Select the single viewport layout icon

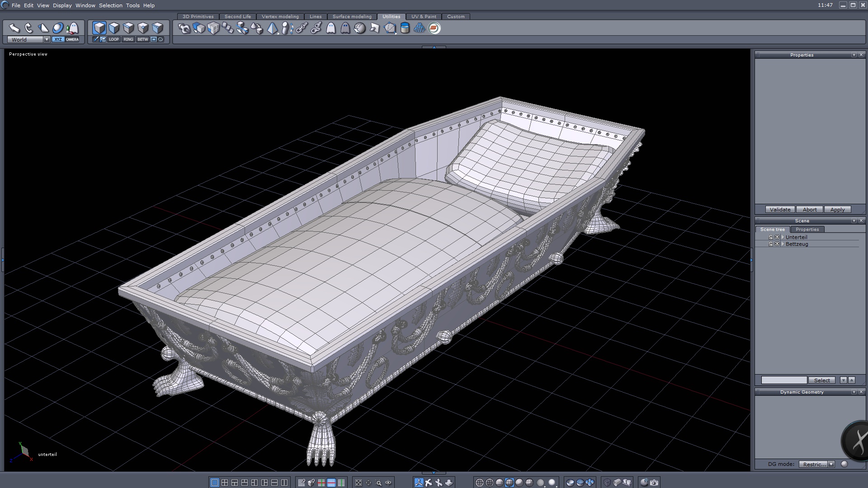[x=215, y=483]
